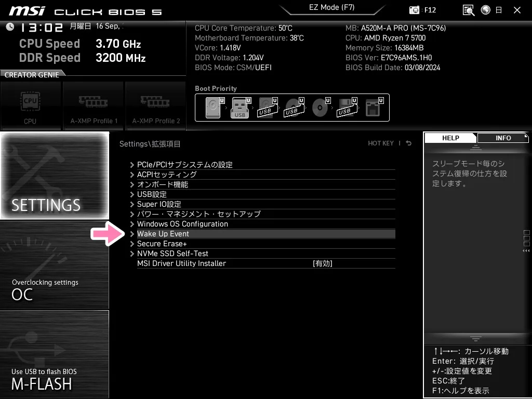This screenshot has height=399, width=532.
Task: Click the BIOS search magnifier icon
Action: 468,10
